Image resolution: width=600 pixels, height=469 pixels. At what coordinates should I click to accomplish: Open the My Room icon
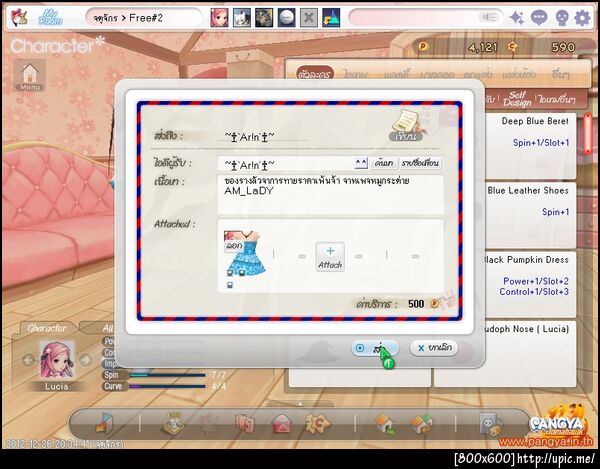[x=50, y=17]
